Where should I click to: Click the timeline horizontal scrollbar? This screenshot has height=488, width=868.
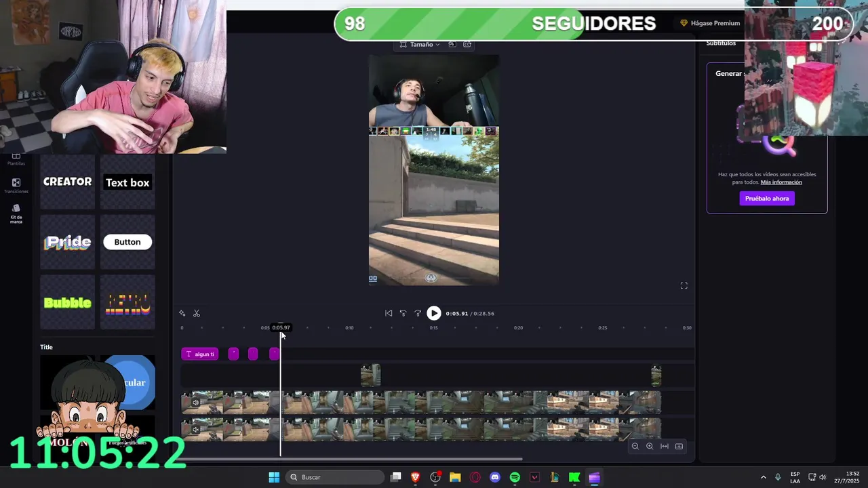[x=351, y=459]
